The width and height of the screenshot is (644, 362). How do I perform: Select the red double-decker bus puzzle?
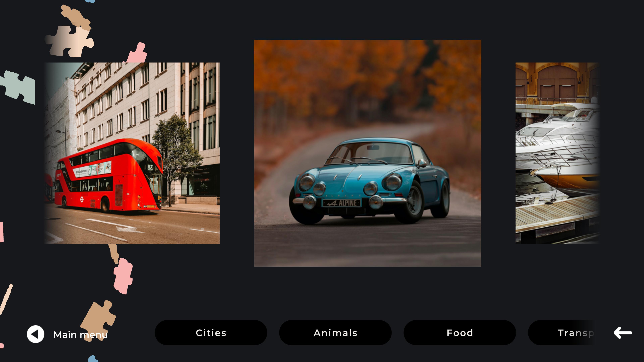(132, 153)
